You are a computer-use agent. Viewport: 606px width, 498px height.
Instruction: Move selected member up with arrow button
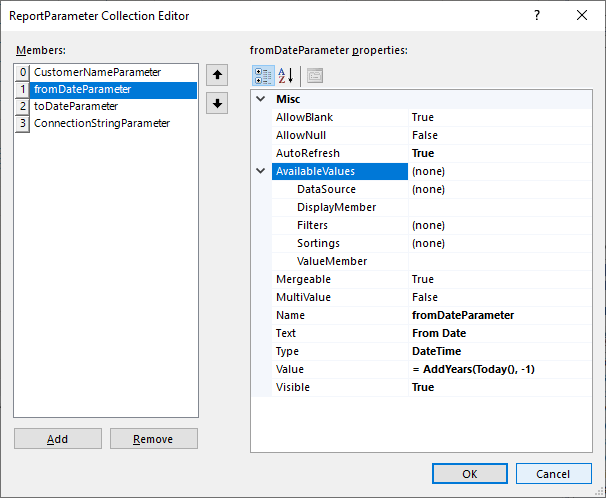coord(217,76)
